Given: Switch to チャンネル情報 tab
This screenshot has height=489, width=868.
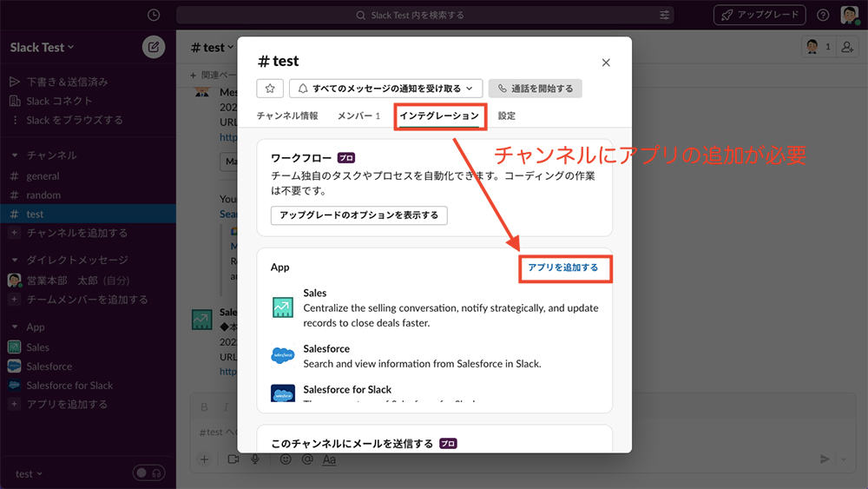Looking at the screenshot, I should [x=287, y=116].
